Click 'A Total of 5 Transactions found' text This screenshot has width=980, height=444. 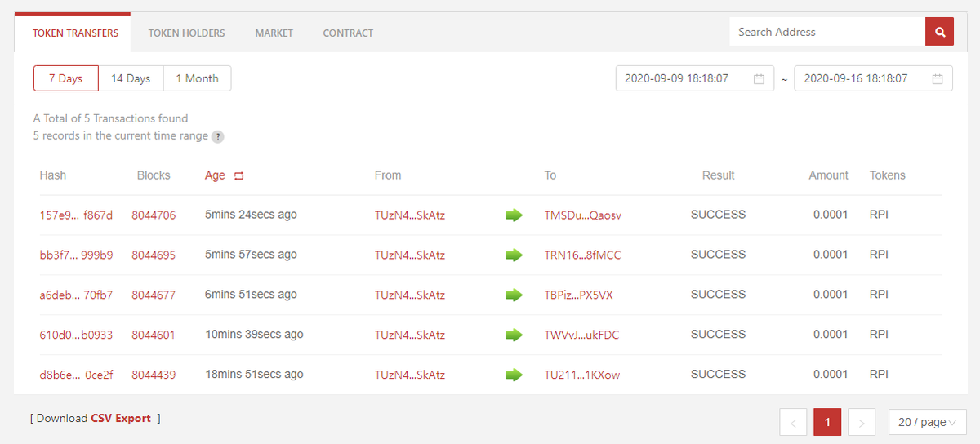pos(111,118)
